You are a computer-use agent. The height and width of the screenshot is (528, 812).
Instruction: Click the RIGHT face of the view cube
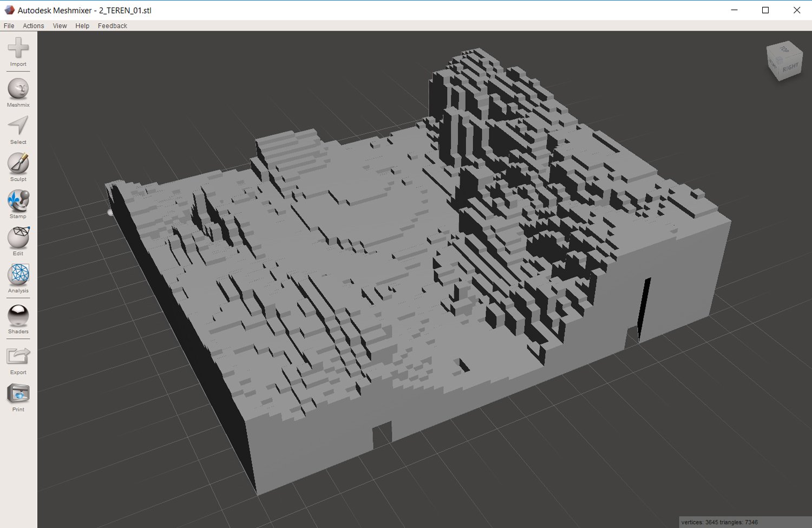coord(790,67)
